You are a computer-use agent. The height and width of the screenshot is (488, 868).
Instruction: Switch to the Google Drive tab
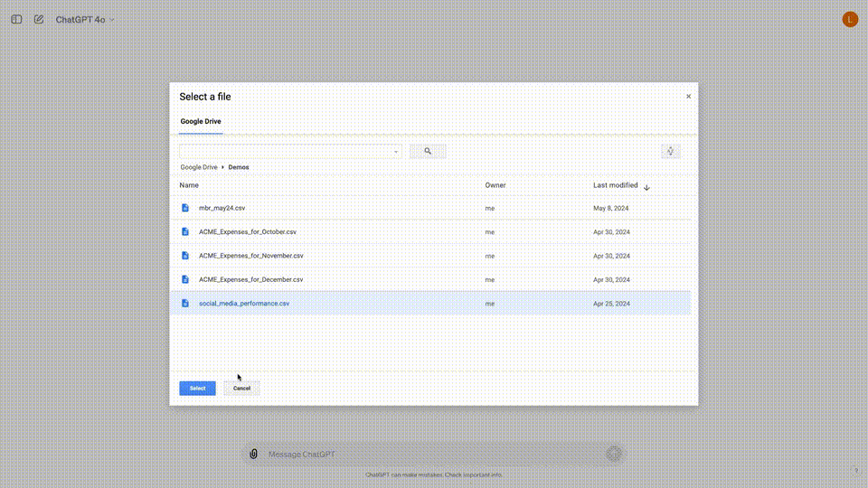[x=200, y=121]
